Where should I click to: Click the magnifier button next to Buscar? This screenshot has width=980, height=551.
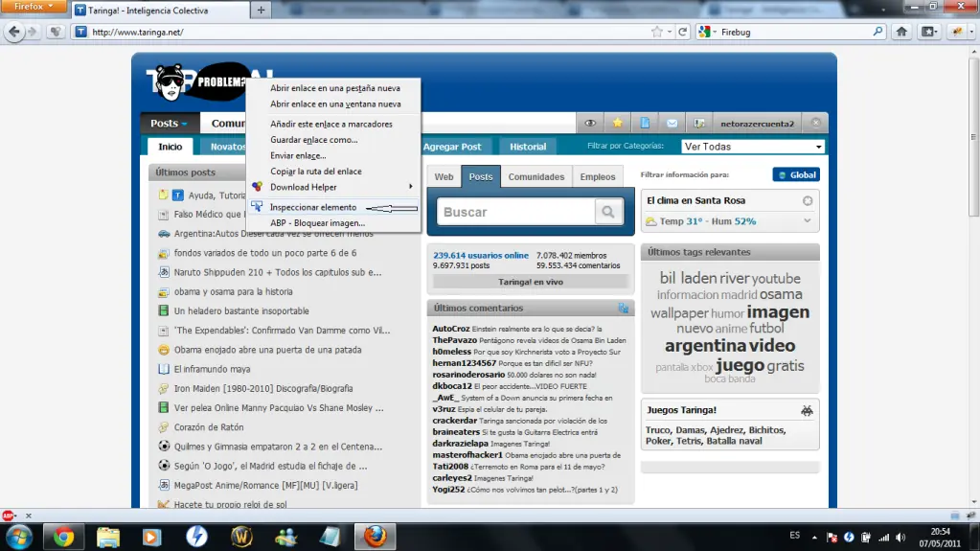click(x=608, y=212)
